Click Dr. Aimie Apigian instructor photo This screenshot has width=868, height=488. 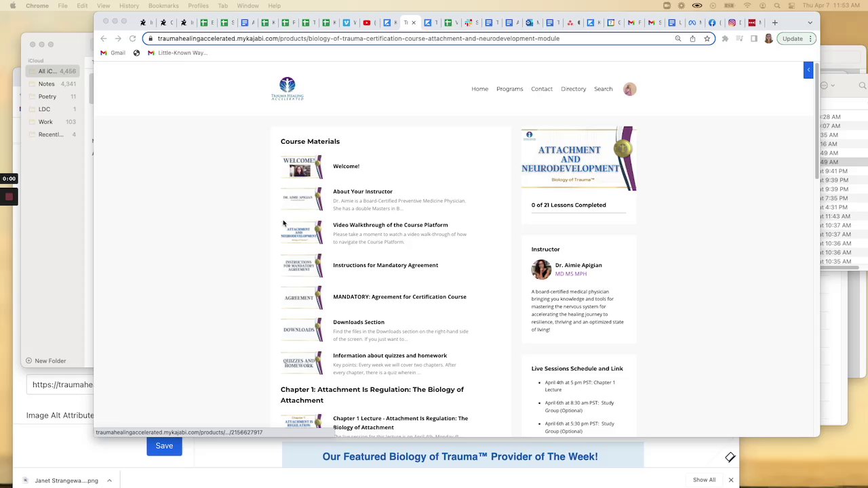point(541,269)
